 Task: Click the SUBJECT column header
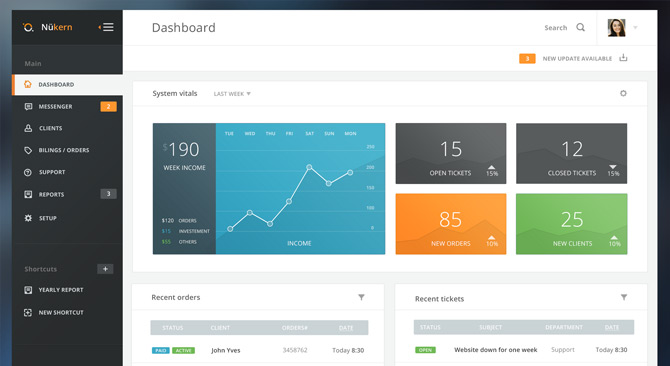491,327
